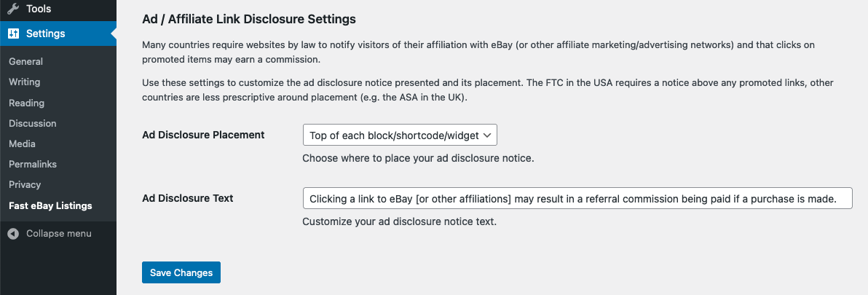Focus the Ad Disclosure Text field

577,198
